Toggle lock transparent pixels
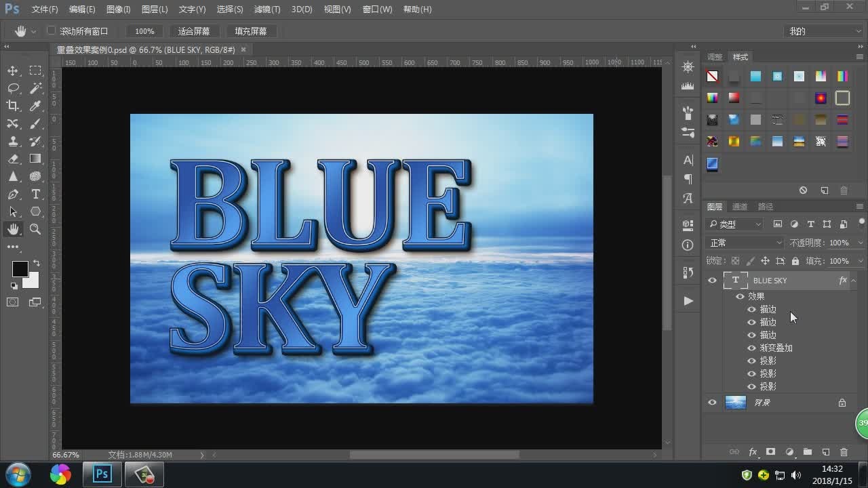The height and width of the screenshot is (488, 868). [735, 261]
